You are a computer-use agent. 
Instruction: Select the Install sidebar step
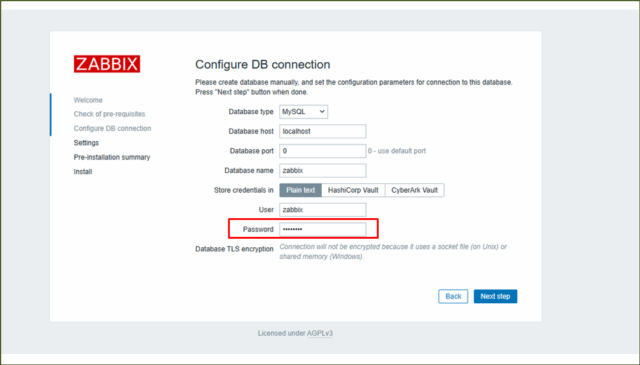pyautogui.click(x=83, y=171)
